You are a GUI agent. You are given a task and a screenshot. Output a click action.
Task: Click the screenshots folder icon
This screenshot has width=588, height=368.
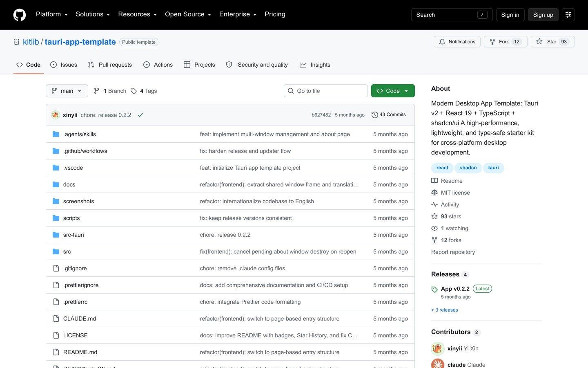tap(56, 201)
